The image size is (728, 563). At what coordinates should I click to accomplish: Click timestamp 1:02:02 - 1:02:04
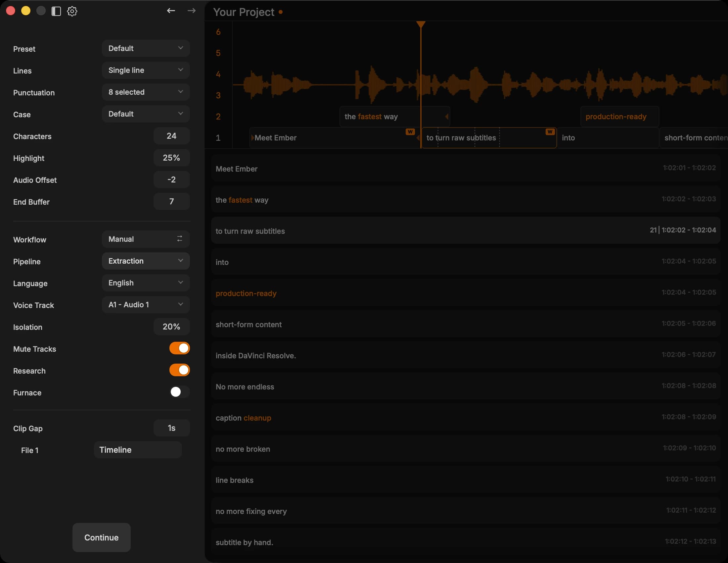(689, 230)
